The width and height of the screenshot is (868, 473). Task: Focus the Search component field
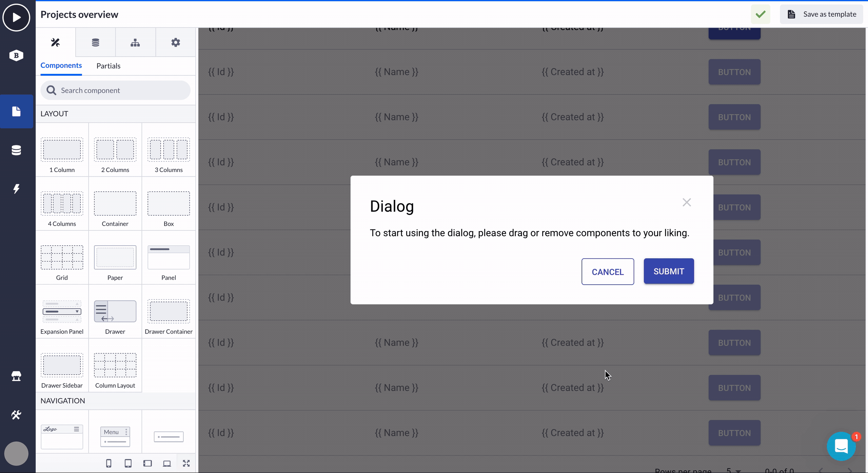coord(115,90)
